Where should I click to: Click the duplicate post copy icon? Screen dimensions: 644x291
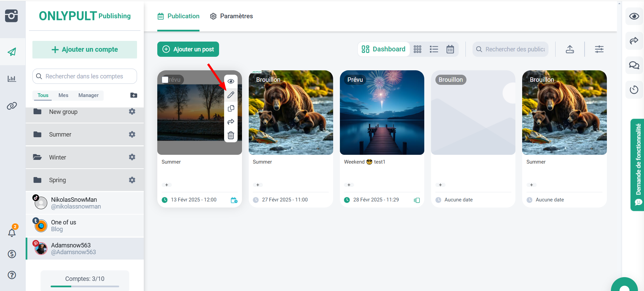[x=231, y=108]
